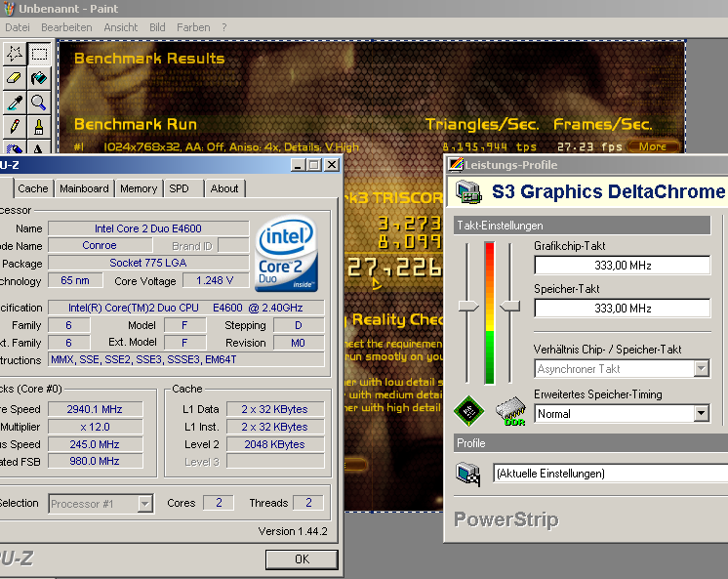Image resolution: width=728 pixels, height=579 pixels.
Task: Open the Ansicht menu
Action: 121,27
